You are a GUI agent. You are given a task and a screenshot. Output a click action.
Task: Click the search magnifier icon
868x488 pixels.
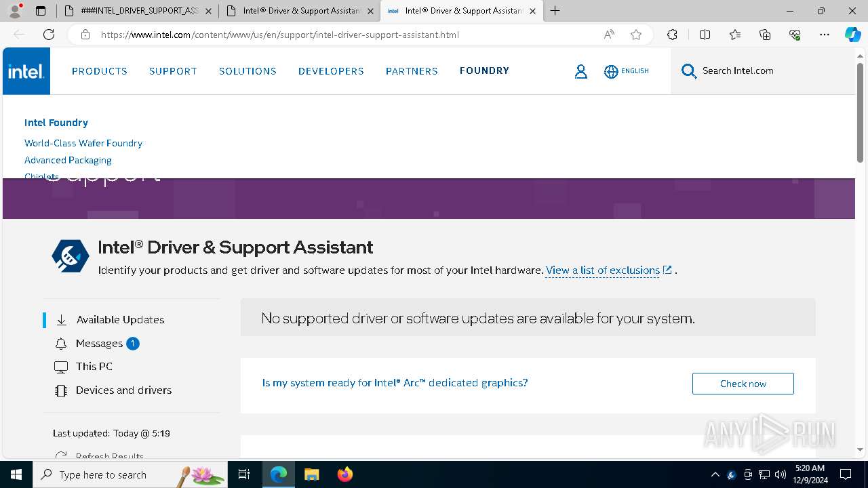click(x=689, y=71)
